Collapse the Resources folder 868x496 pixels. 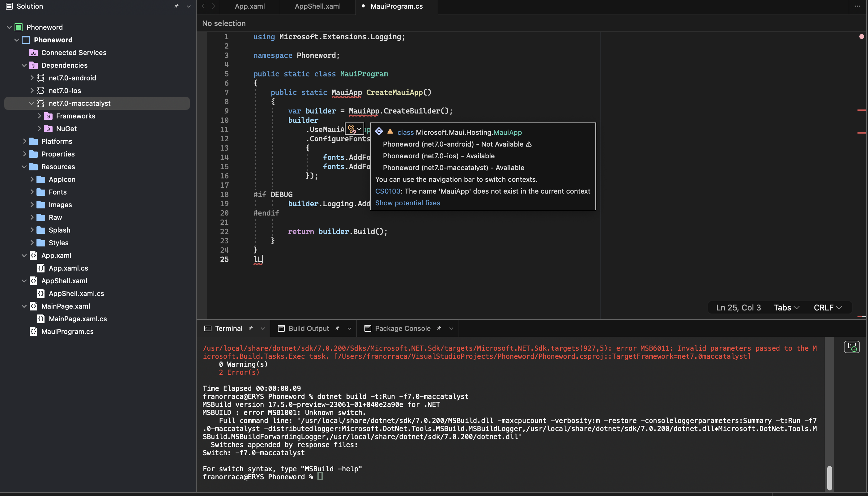pos(24,167)
